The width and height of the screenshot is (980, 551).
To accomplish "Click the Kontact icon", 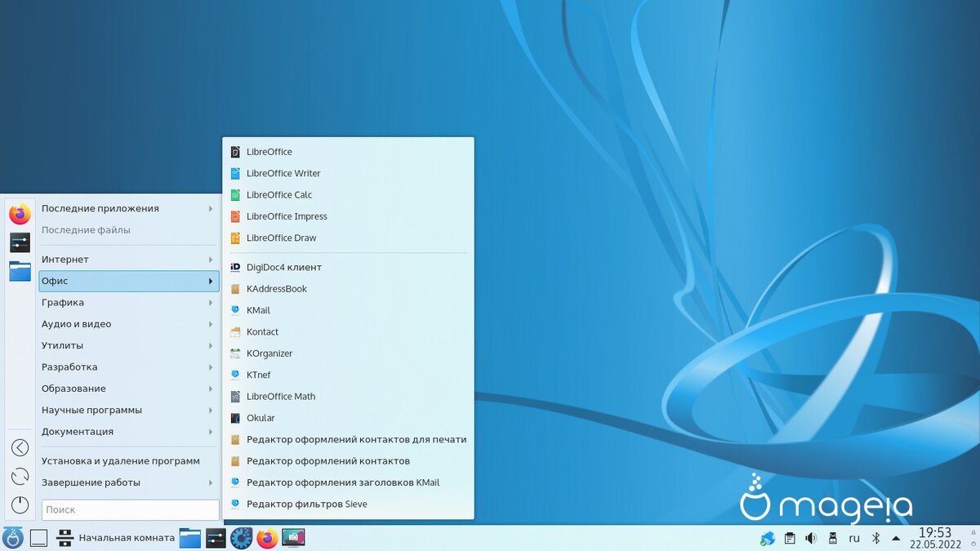I will (235, 332).
